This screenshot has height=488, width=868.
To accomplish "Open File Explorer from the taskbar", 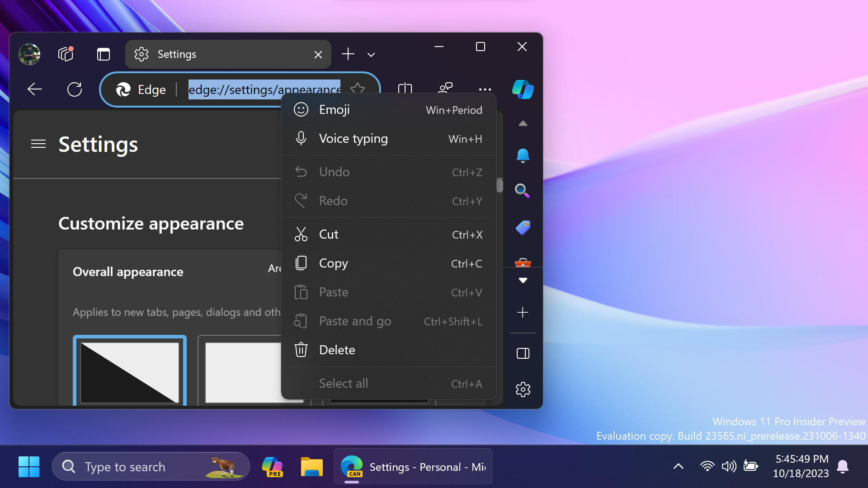I will click(x=311, y=466).
